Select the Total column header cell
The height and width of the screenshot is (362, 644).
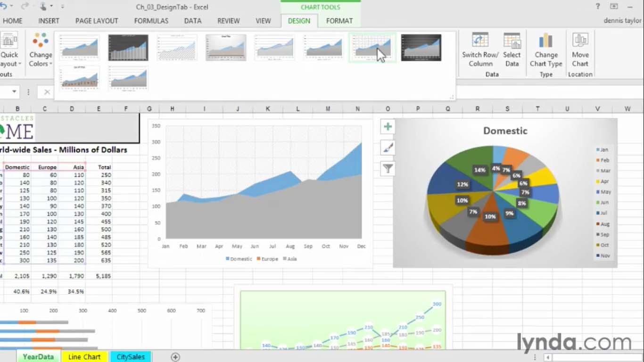(x=99, y=167)
